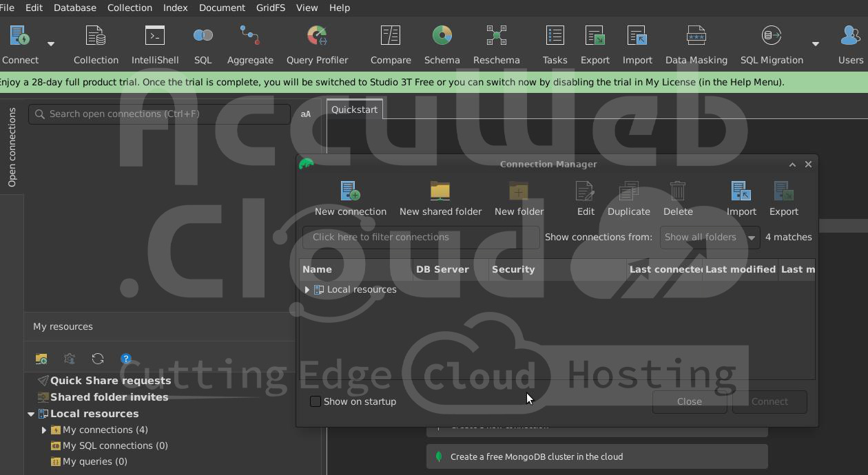Switch to the Quickstart tab
Image resolution: width=868 pixels, height=475 pixels.
coord(354,109)
